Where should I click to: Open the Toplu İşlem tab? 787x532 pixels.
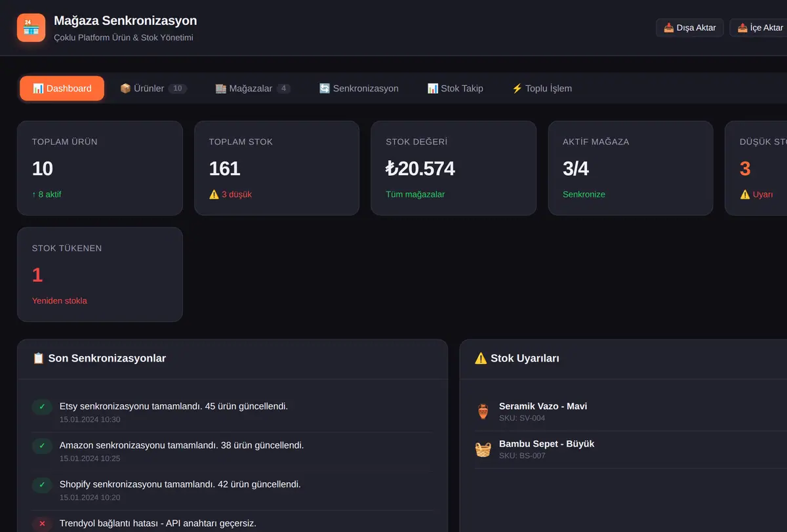click(542, 89)
